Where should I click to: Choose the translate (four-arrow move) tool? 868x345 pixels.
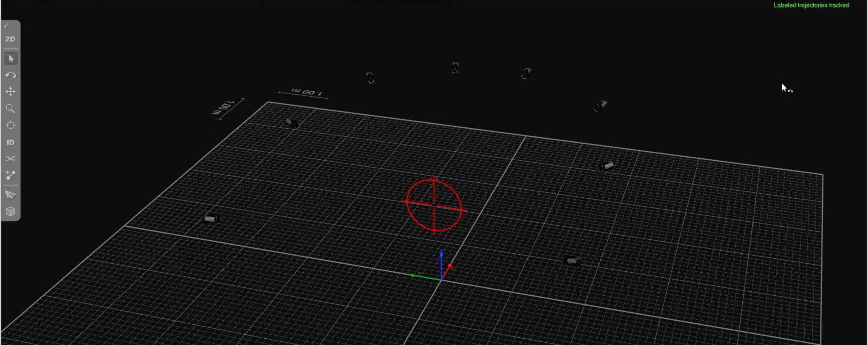pos(10,92)
